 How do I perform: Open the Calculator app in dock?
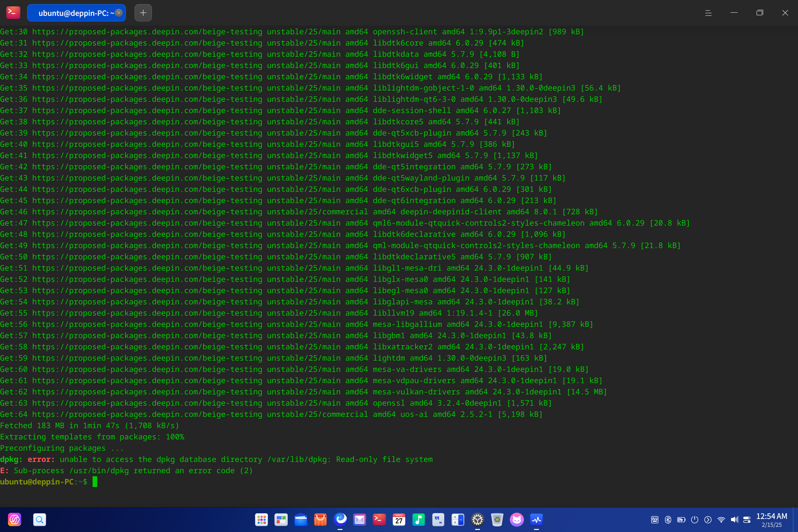pyautogui.click(x=458, y=519)
